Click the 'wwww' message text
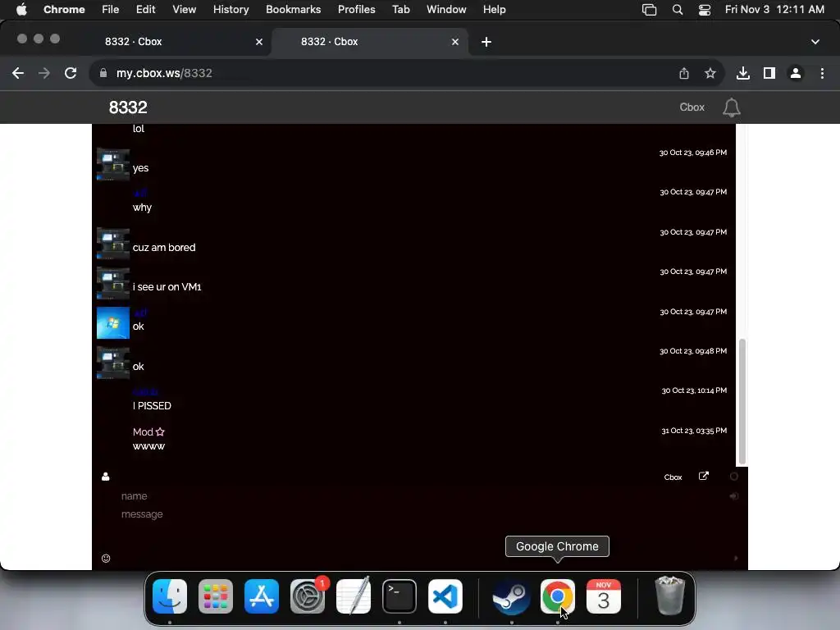 coord(149,446)
